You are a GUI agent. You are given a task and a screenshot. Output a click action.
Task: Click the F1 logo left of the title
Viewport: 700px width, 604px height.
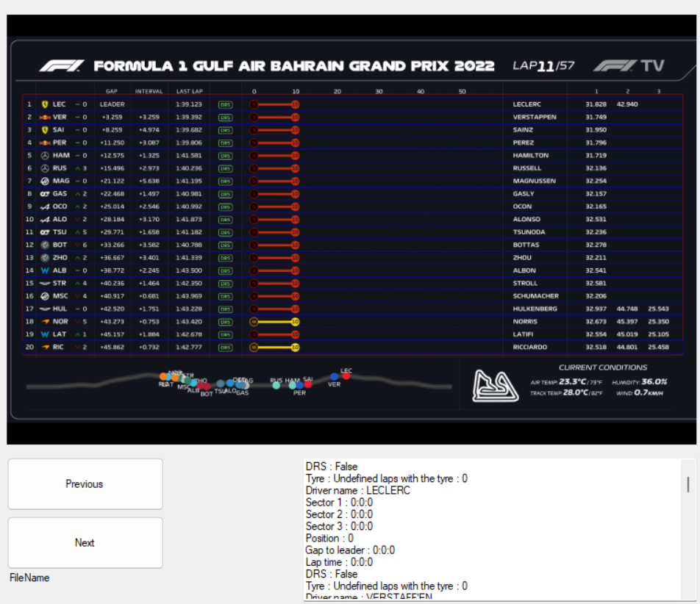(x=62, y=66)
